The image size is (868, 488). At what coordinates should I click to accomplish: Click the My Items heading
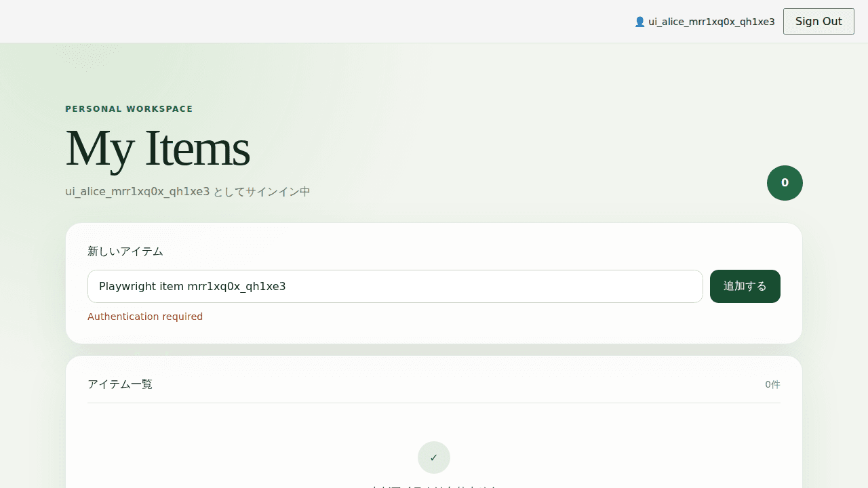click(157, 148)
